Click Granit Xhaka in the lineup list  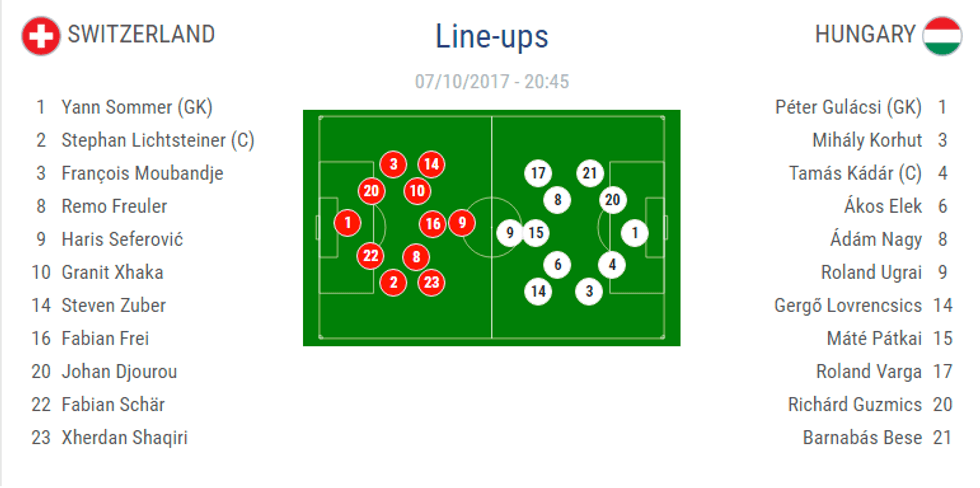click(112, 272)
